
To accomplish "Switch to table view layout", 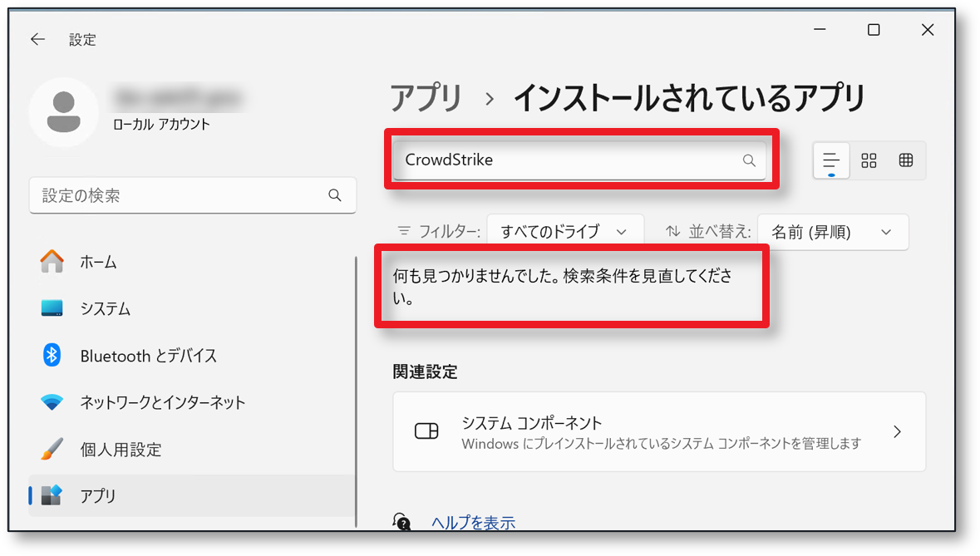I will [x=906, y=160].
